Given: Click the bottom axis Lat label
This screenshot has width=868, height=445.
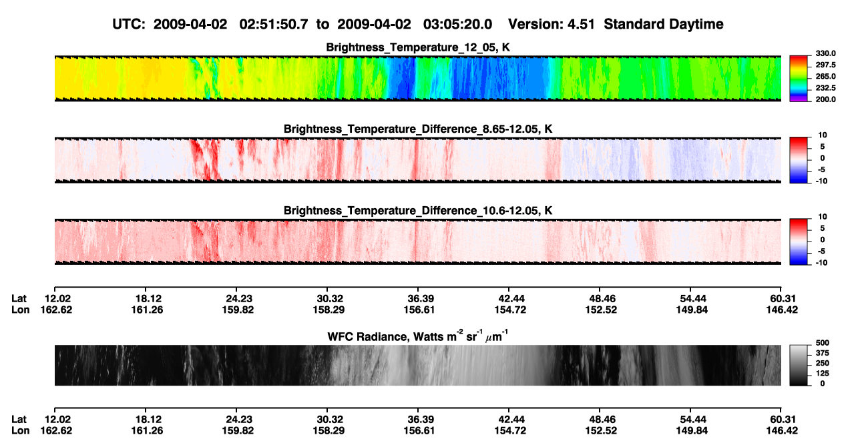Looking at the screenshot, I should pos(19,419).
